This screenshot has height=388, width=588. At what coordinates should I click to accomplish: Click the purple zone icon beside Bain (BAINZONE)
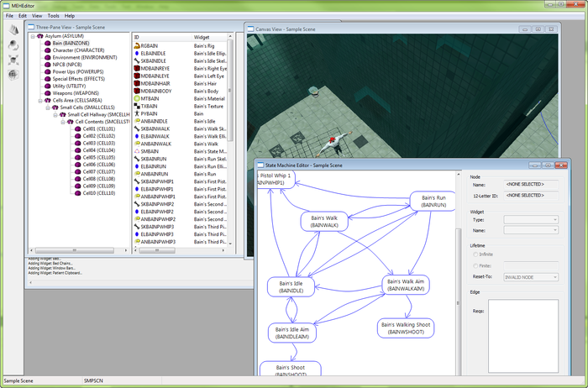coord(48,43)
